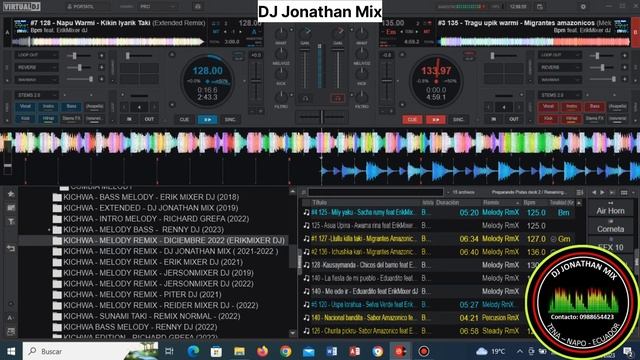The width and height of the screenshot is (640, 360).
Task: Toggle Bass stem pad on left deck
Action: pyautogui.click(x=71, y=107)
